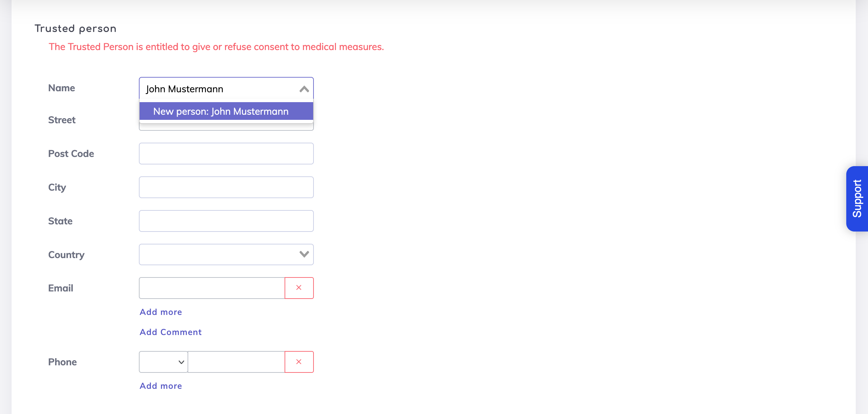The width and height of the screenshot is (868, 414).
Task: Click Add more below Phone
Action: click(x=161, y=386)
